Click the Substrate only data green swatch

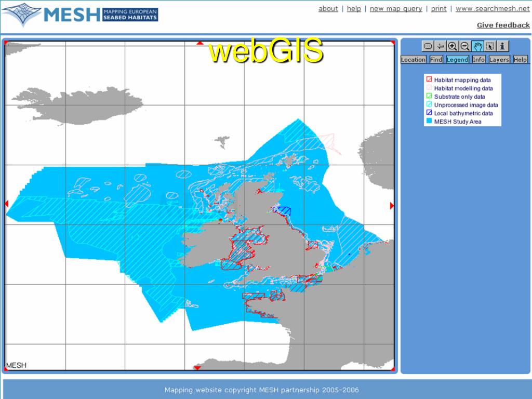point(429,96)
